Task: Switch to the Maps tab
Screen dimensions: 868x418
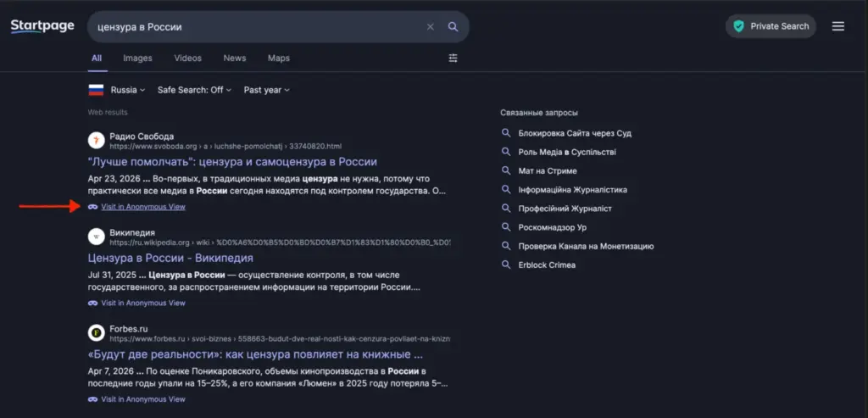Action: pyautogui.click(x=278, y=59)
